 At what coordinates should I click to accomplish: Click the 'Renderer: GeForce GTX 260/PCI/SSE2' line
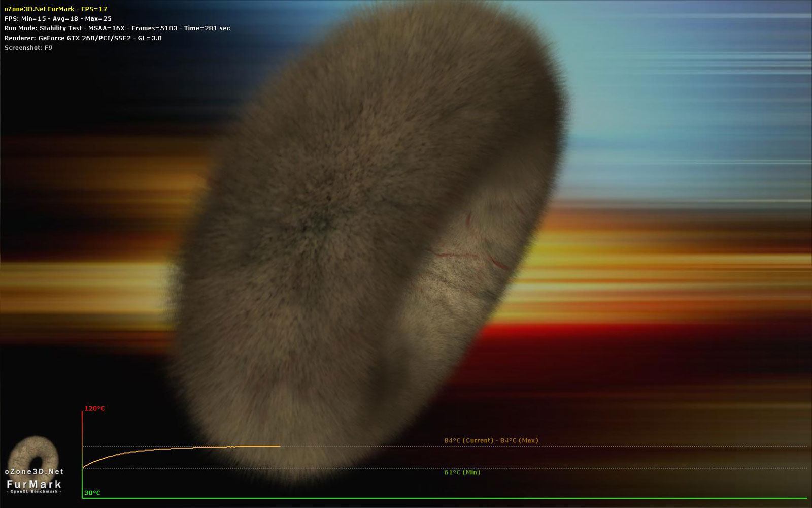tap(83, 38)
